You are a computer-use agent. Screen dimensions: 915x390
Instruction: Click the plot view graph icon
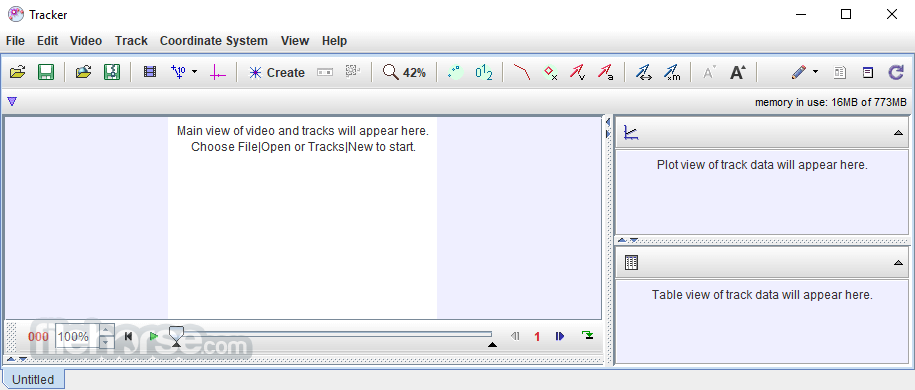tap(631, 133)
